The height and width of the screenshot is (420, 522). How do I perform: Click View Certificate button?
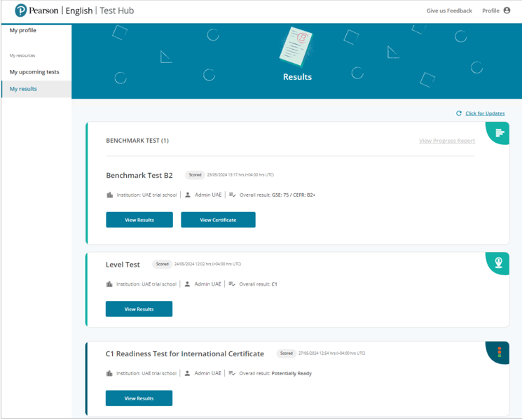[x=218, y=220]
